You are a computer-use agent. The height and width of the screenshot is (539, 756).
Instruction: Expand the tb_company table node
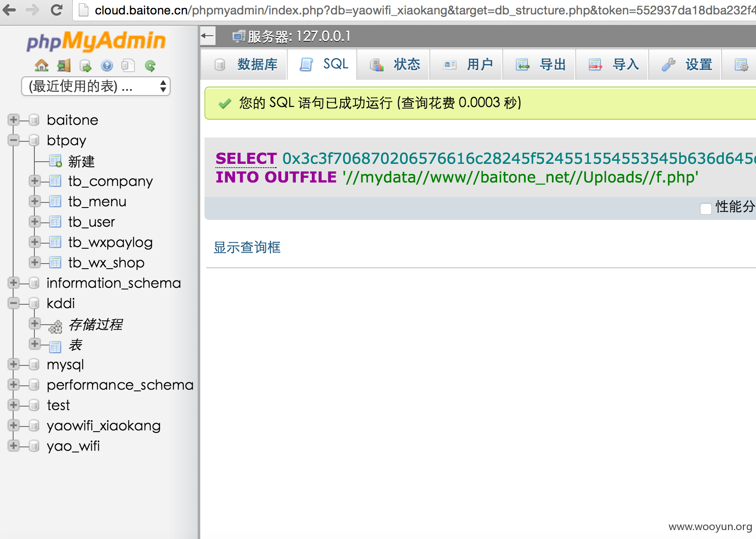(35, 181)
